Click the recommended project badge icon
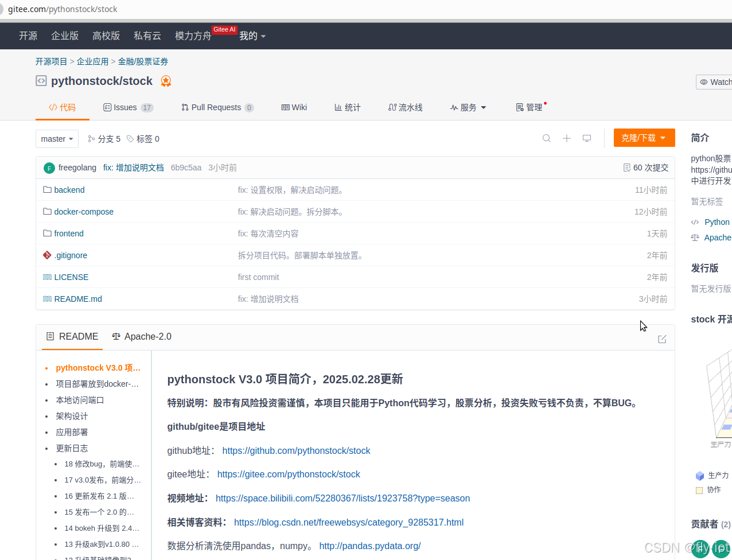This screenshot has height=560, width=732. pyautogui.click(x=166, y=81)
